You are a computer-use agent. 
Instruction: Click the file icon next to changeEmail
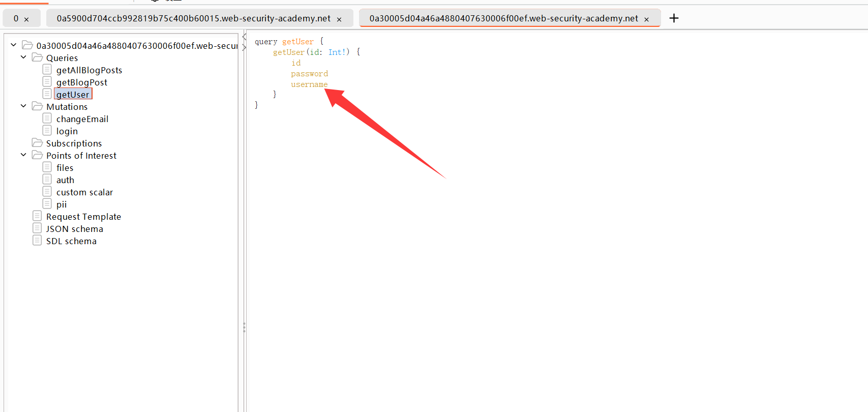click(x=47, y=119)
